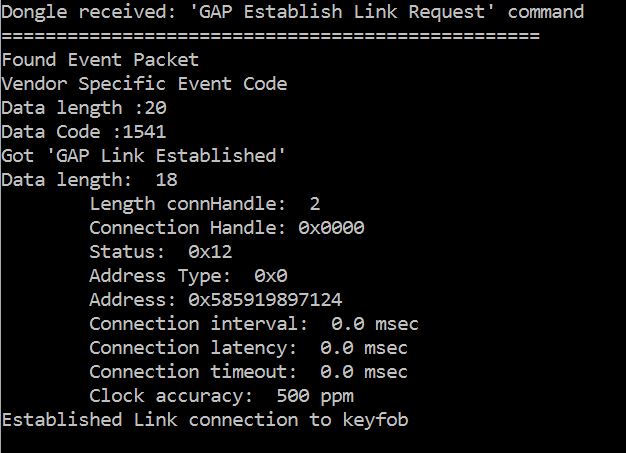Click the 'Data length :20' line

point(78,108)
